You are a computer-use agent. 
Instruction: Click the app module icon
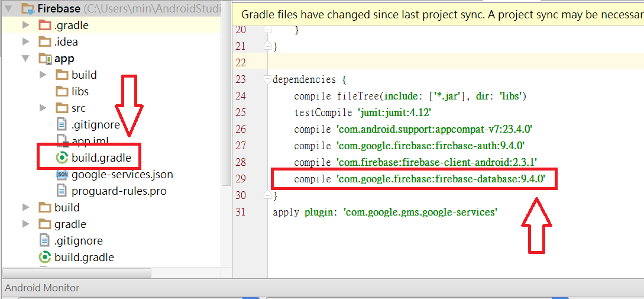(x=45, y=59)
